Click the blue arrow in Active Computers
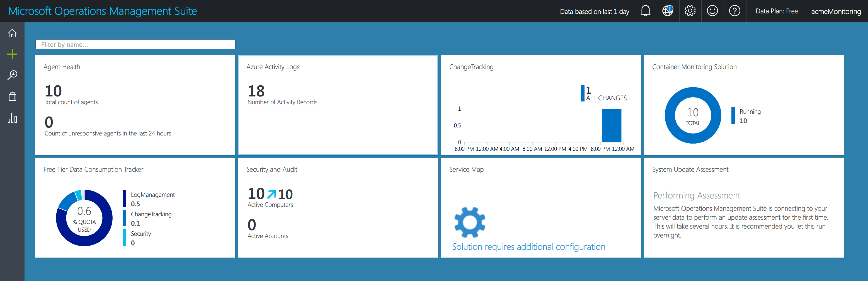 point(271,194)
